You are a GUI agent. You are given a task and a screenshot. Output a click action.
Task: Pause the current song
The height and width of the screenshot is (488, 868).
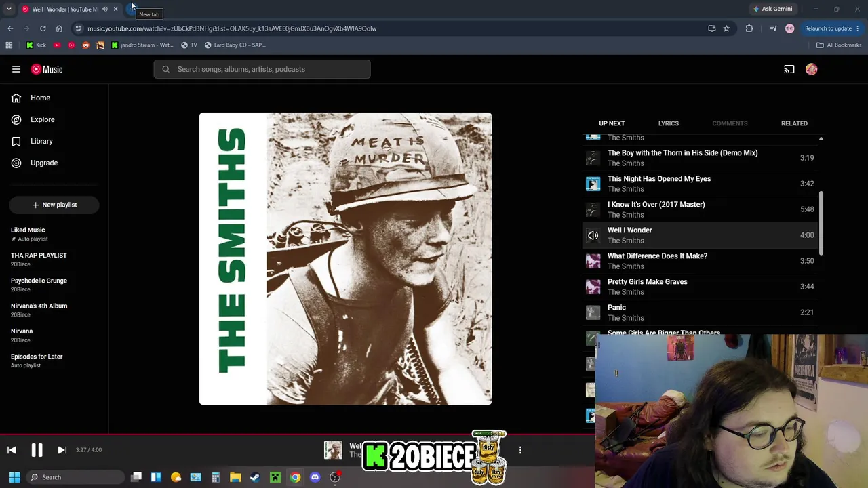37,450
